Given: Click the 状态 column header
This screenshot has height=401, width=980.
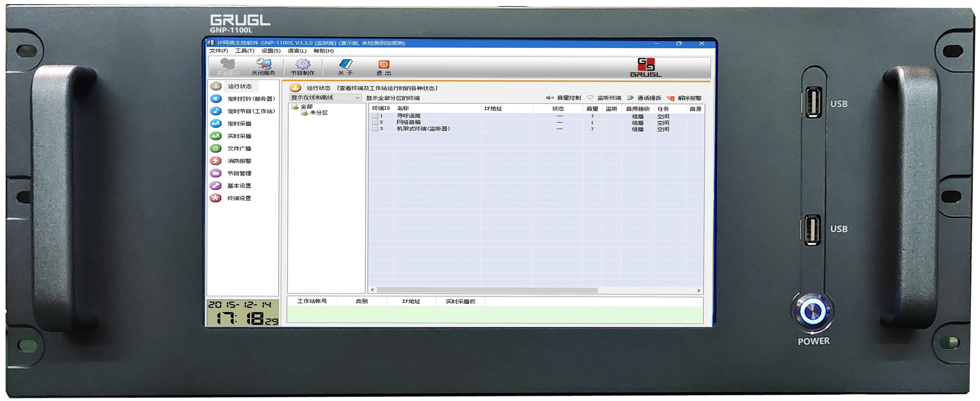Looking at the screenshot, I should [x=558, y=108].
